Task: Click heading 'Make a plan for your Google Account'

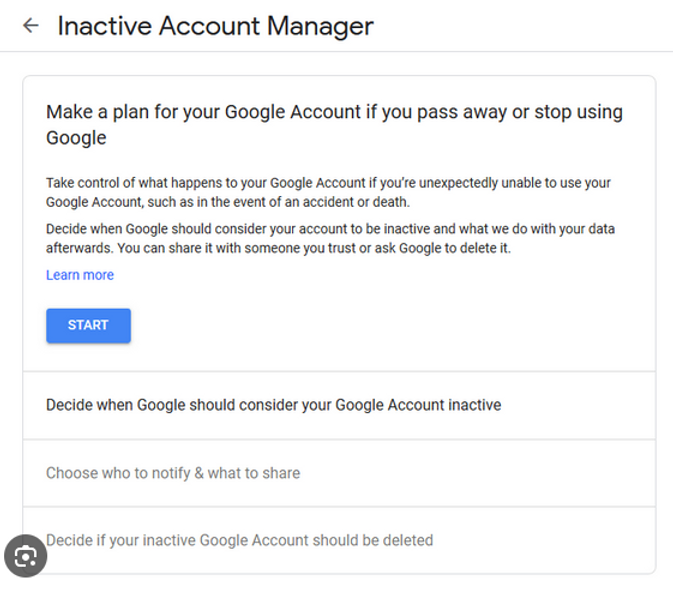Action: click(x=334, y=125)
